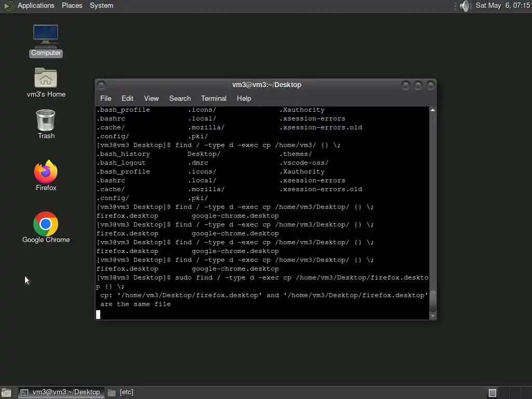Click 'are the same file' error text
Screen dimensions: 532x399
pos(136,304)
